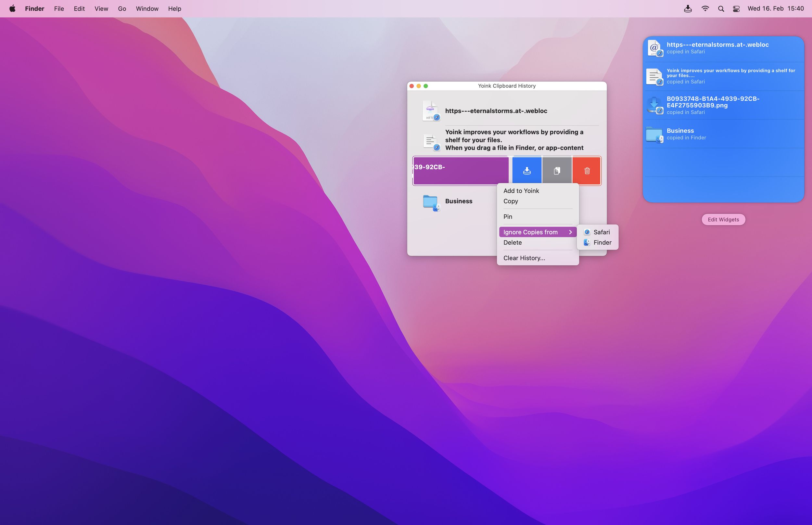The width and height of the screenshot is (812, 525).
Task: Click the Edit Widgets button
Action: [723, 220]
